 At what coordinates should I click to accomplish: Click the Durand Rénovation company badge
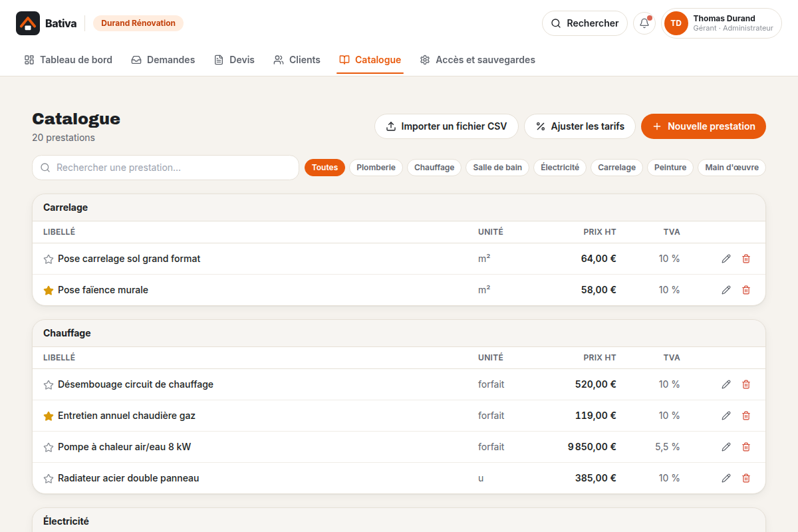(x=138, y=23)
